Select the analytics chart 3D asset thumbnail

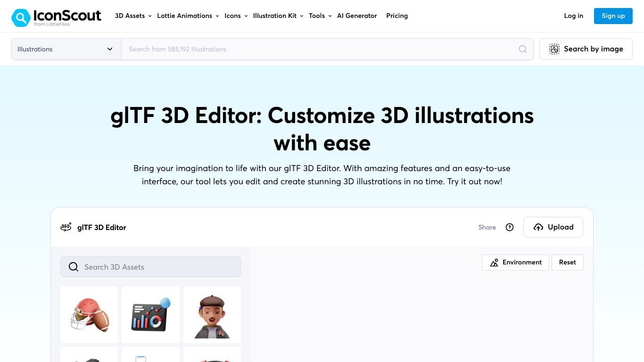coord(150,315)
